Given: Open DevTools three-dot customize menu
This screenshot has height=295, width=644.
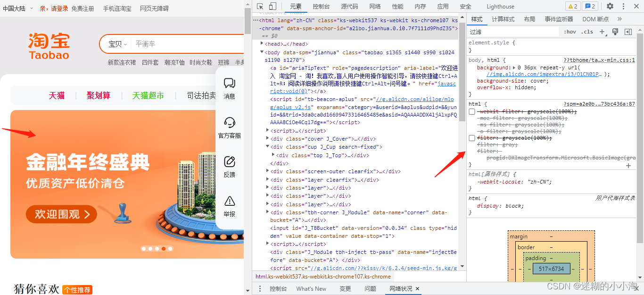Looking at the screenshot, I should tap(623, 6).
